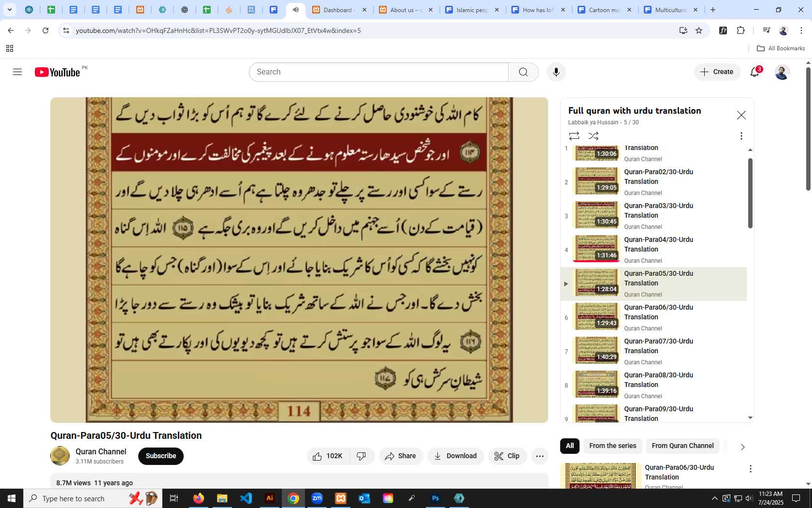The height and width of the screenshot is (508, 812).
Task: Focus the YouTube search field
Action: click(x=379, y=72)
